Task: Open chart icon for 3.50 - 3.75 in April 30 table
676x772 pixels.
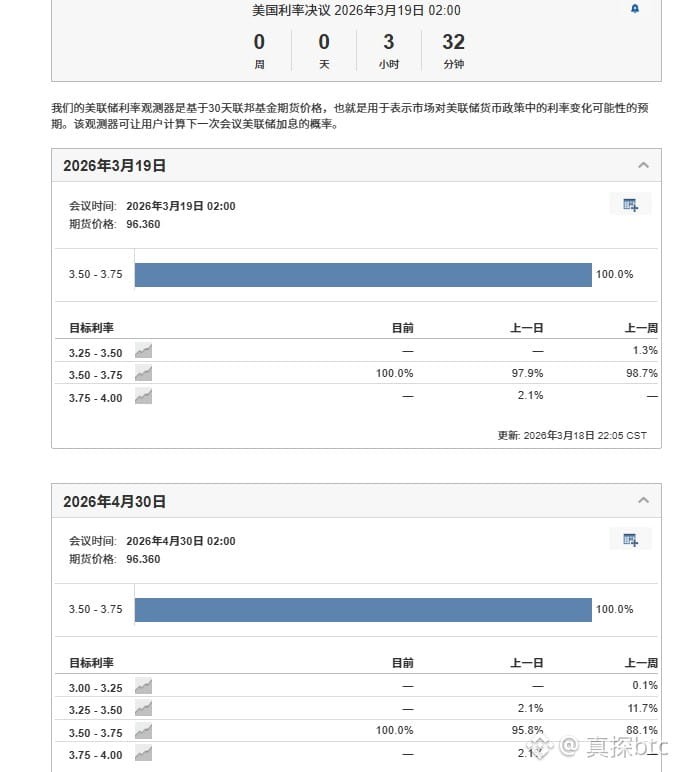Action: (x=144, y=732)
